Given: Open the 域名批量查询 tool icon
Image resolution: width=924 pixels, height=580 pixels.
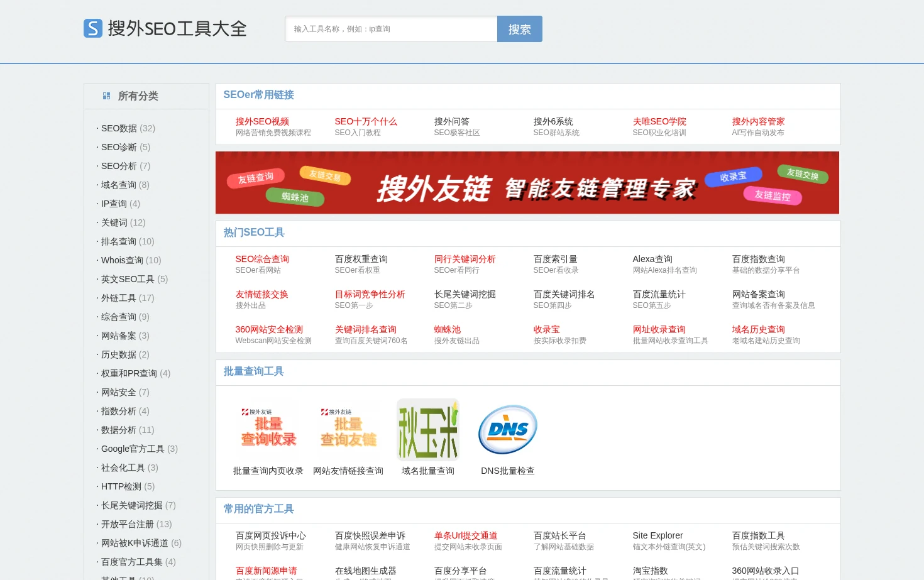Looking at the screenshot, I should tap(428, 430).
